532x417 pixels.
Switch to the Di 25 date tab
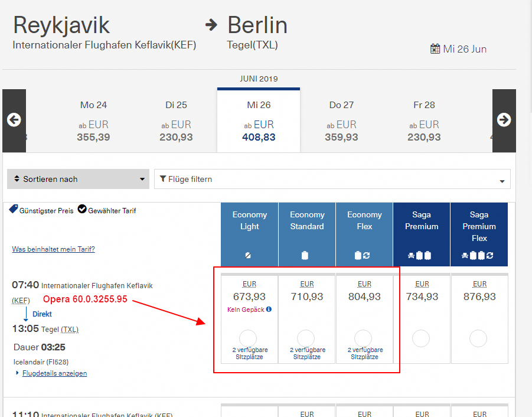point(176,120)
